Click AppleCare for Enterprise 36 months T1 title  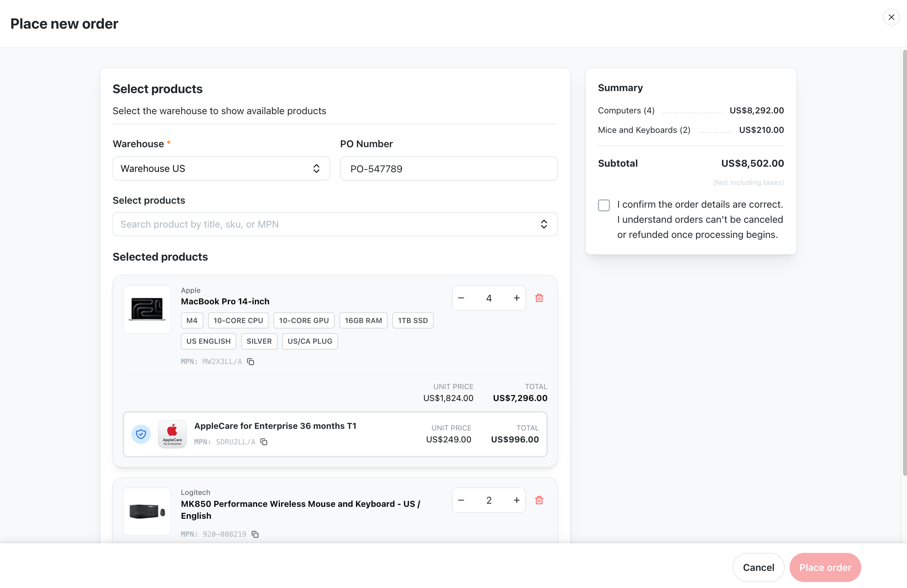click(x=276, y=426)
